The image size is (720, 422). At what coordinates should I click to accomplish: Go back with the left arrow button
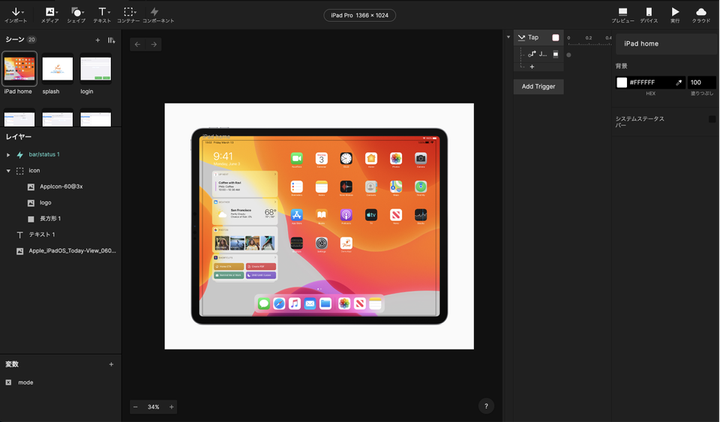[x=138, y=45]
